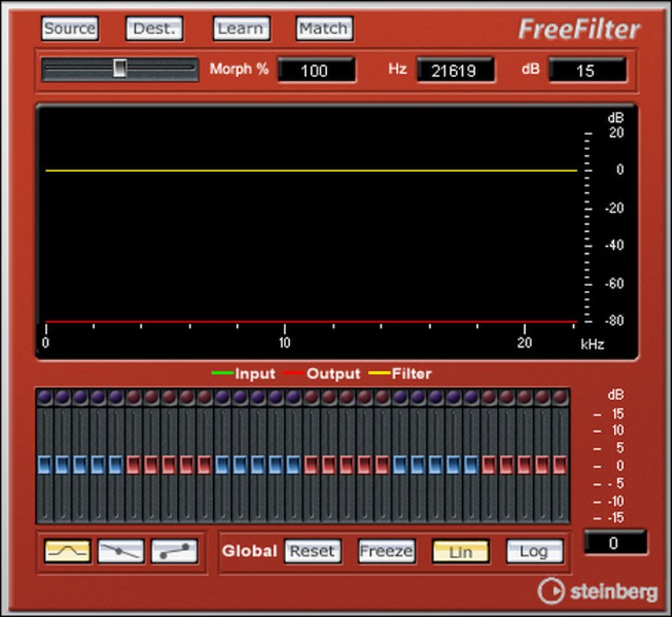The width and height of the screenshot is (672, 617).
Task: Activate the Learn button
Action: click(x=241, y=29)
